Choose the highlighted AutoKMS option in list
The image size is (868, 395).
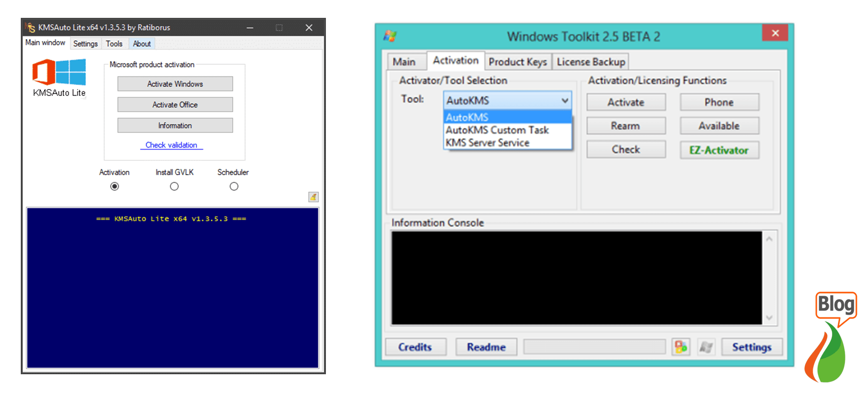pos(508,117)
